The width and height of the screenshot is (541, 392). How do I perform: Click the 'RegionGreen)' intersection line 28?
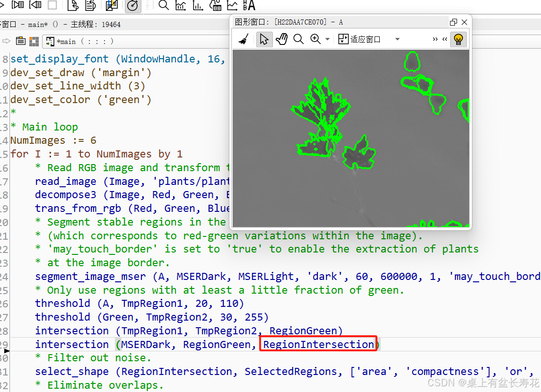pos(189,331)
